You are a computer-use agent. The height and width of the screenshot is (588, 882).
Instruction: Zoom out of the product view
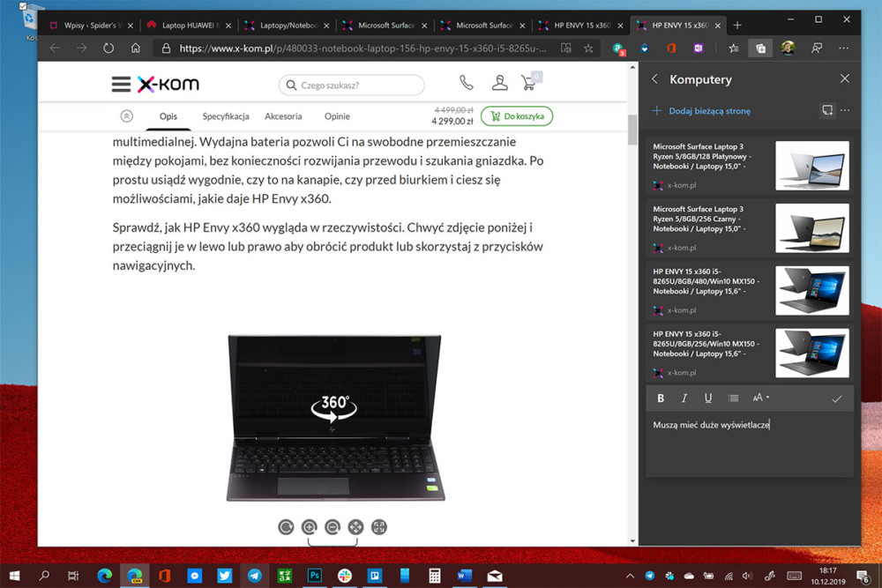tap(333, 526)
